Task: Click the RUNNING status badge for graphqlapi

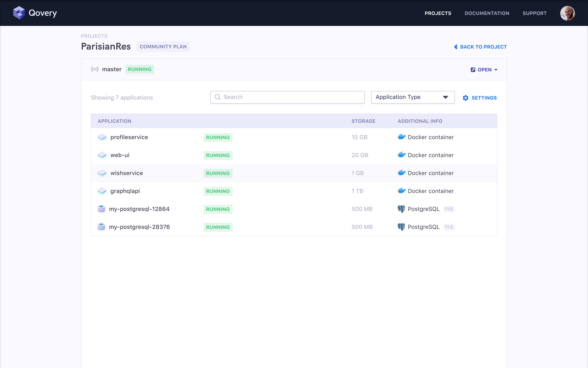Action: click(218, 191)
